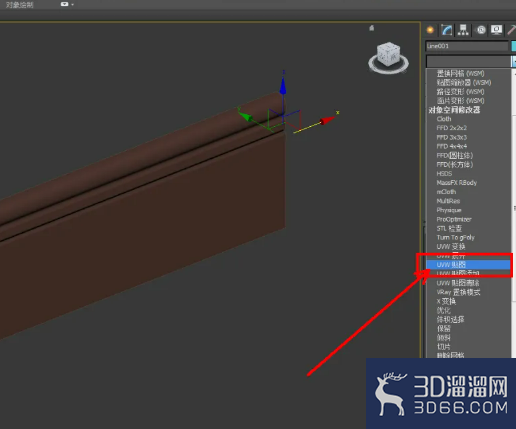Choose 路径变形 (WSM) modifier

(x=460, y=91)
